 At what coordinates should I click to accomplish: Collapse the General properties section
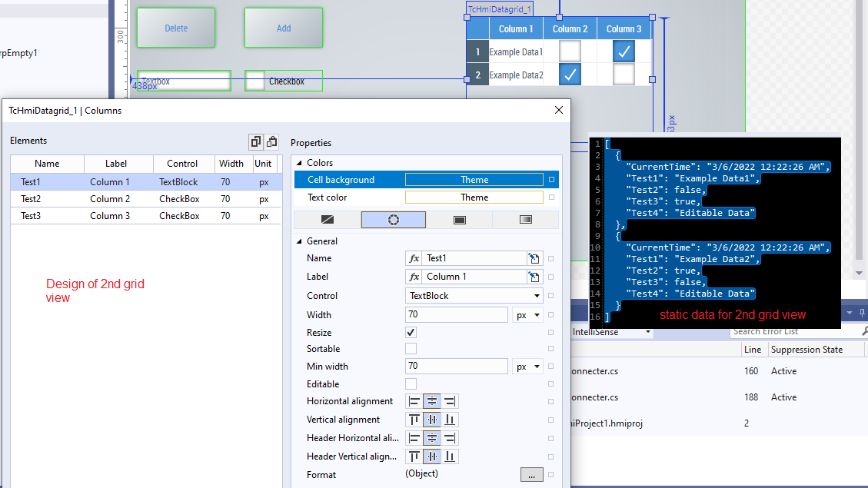click(299, 241)
